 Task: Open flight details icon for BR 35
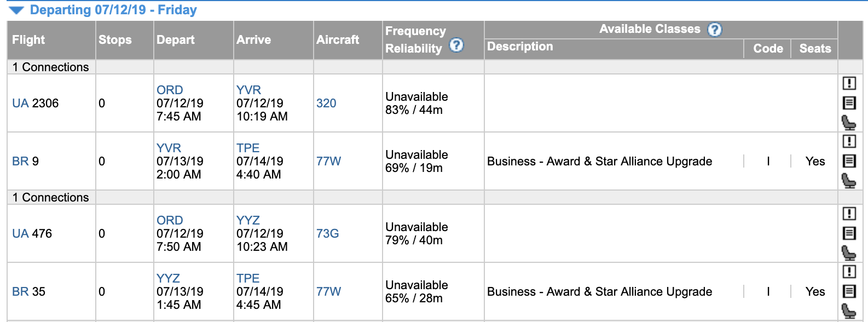click(x=849, y=291)
